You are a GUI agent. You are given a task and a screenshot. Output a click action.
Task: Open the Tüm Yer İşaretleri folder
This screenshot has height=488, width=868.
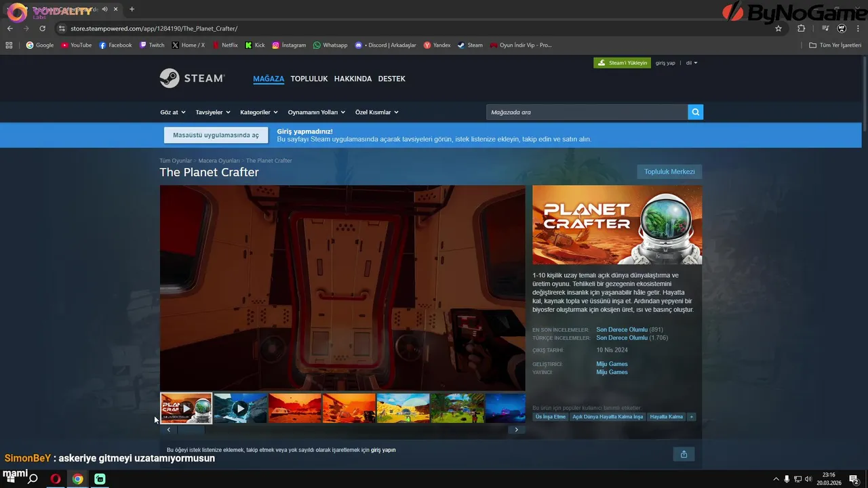(835, 45)
